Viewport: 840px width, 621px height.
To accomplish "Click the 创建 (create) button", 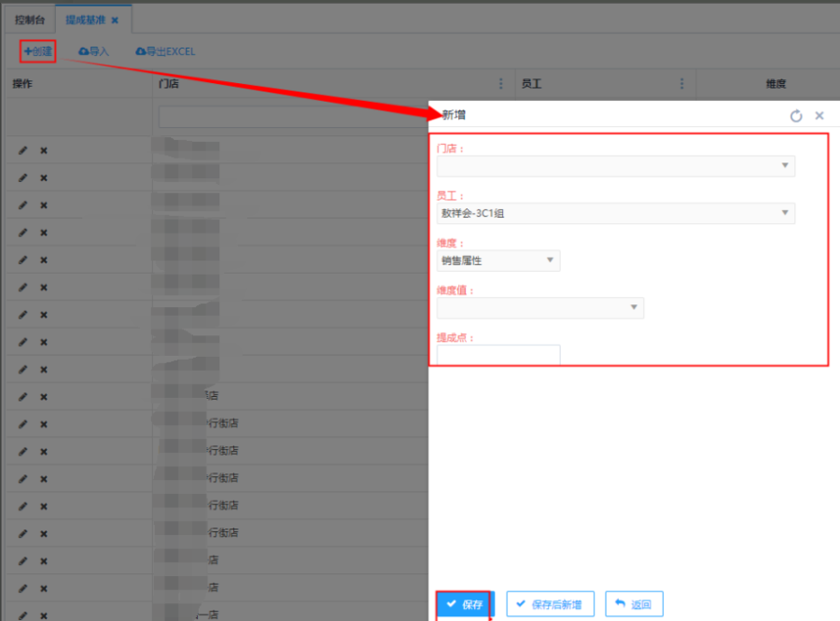I will pos(38,51).
